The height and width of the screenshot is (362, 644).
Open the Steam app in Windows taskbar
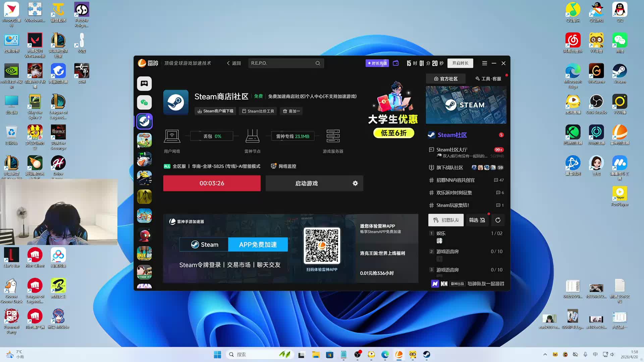(x=426, y=355)
